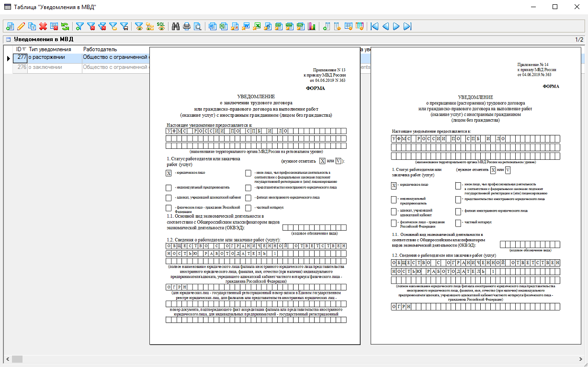Click the pencil edit record icon

21,26
